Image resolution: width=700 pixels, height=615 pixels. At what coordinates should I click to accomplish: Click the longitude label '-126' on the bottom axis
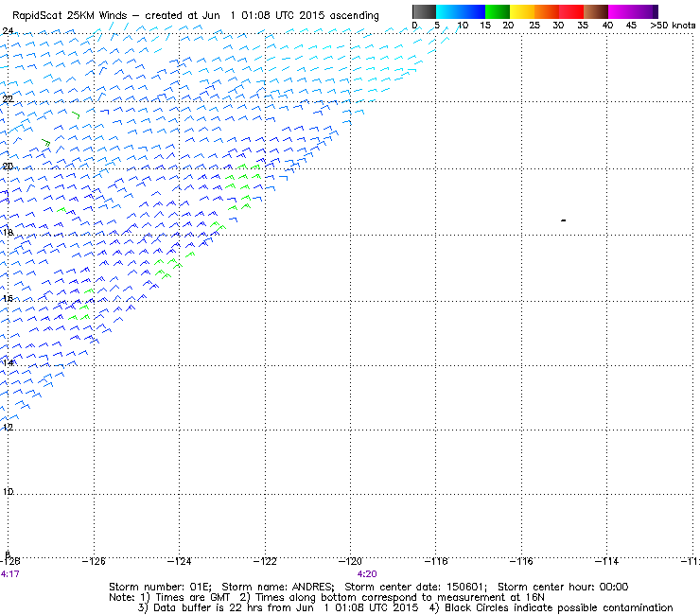[94, 561]
